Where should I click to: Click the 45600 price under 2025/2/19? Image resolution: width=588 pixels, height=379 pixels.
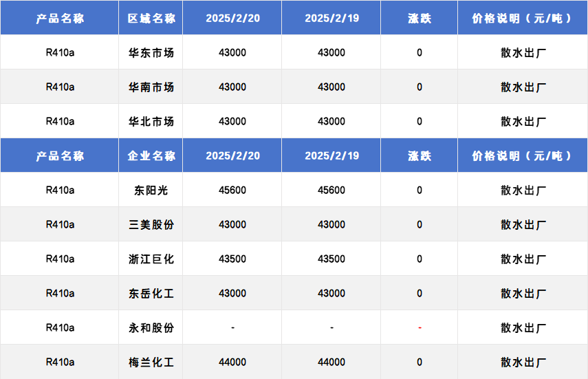[x=331, y=191]
